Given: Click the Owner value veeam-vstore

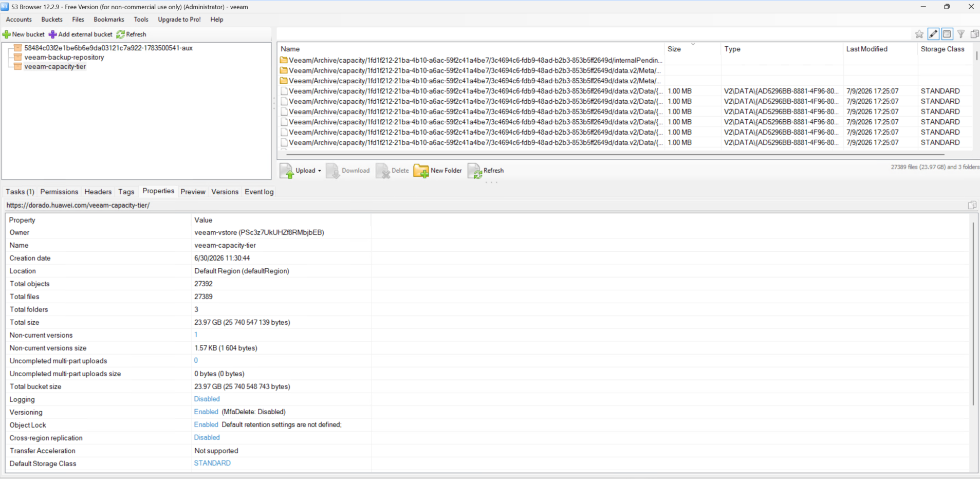Looking at the screenshot, I should (259, 232).
